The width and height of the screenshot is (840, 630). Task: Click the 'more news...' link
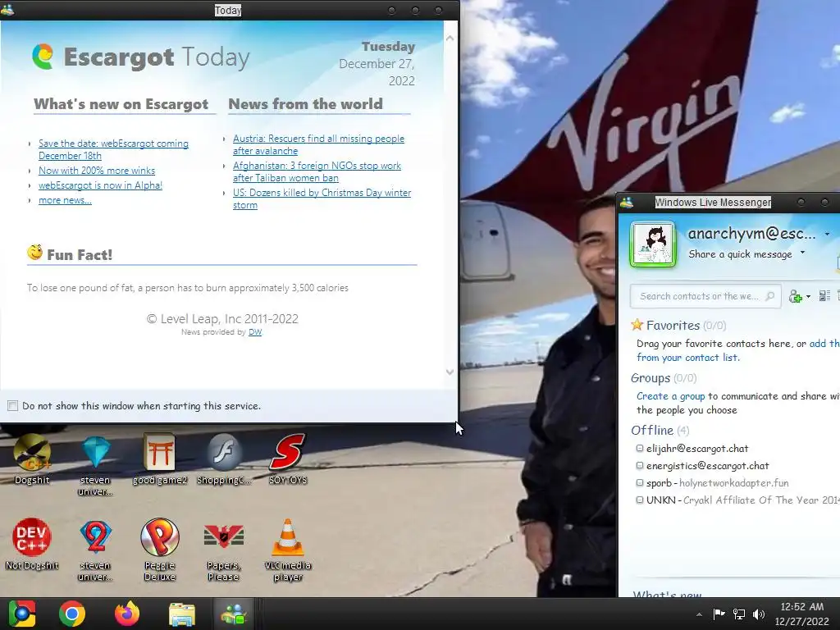(x=65, y=200)
